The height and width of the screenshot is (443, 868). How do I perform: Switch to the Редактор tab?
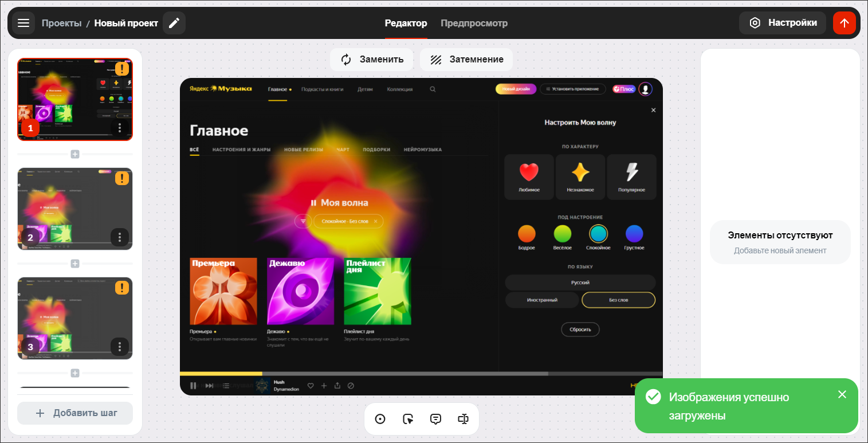click(x=406, y=23)
